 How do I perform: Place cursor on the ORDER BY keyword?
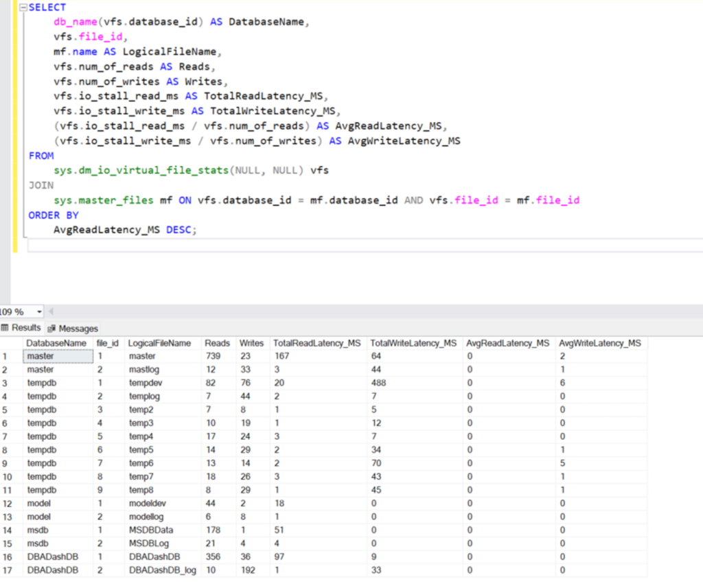(54, 215)
